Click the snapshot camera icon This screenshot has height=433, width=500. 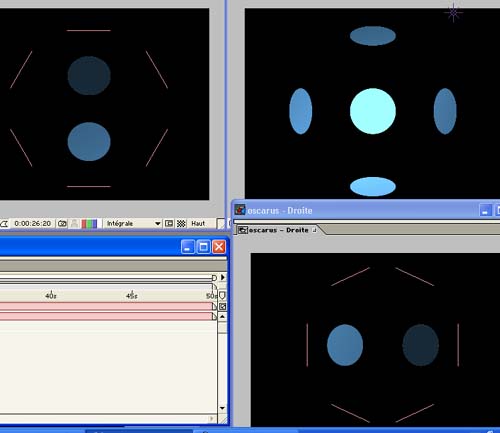(x=62, y=224)
